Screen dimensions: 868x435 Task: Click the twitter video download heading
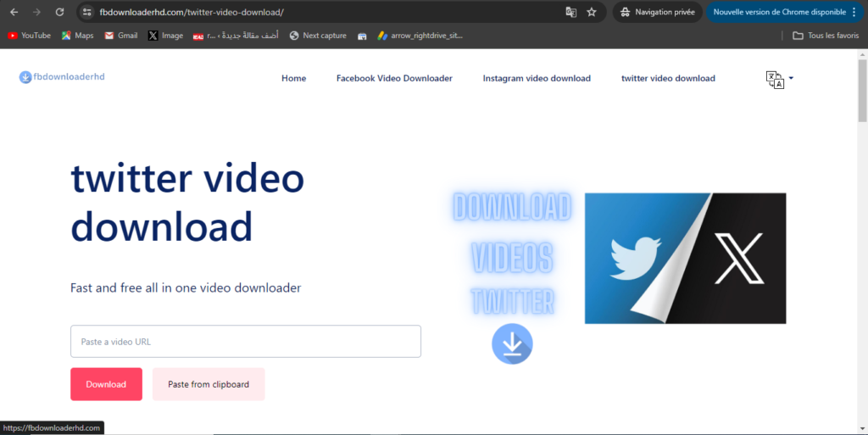point(187,203)
